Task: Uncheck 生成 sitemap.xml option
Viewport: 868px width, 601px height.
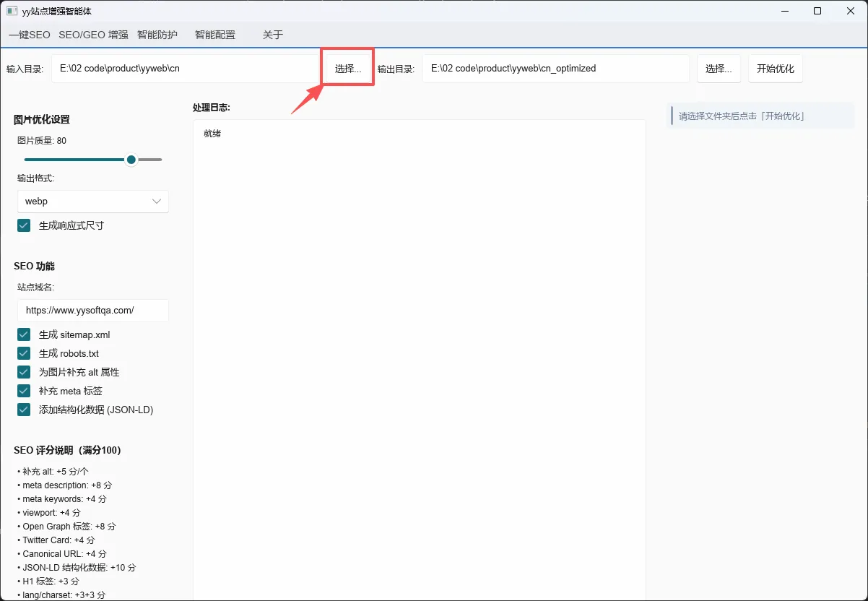Action: click(24, 334)
